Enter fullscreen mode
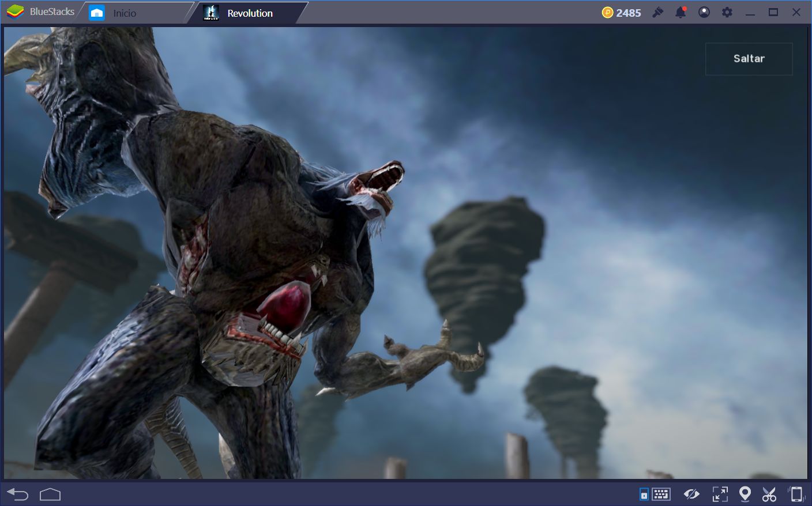This screenshot has height=506, width=812. [x=720, y=494]
